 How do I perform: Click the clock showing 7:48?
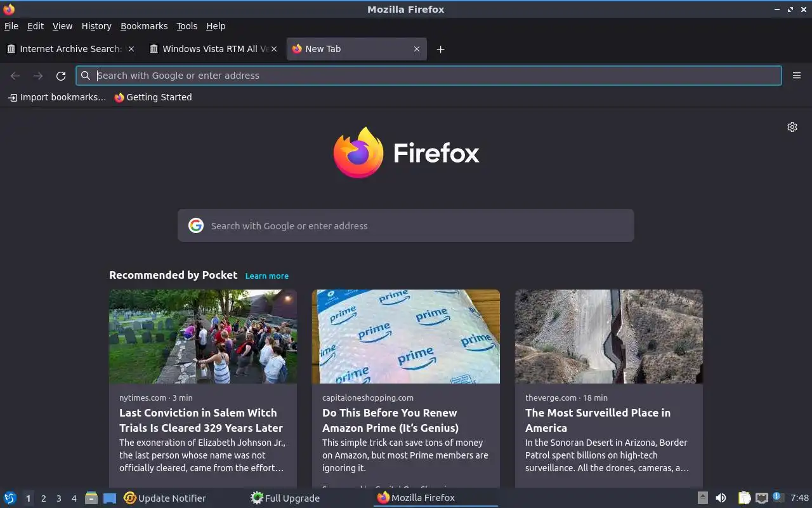click(x=800, y=498)
